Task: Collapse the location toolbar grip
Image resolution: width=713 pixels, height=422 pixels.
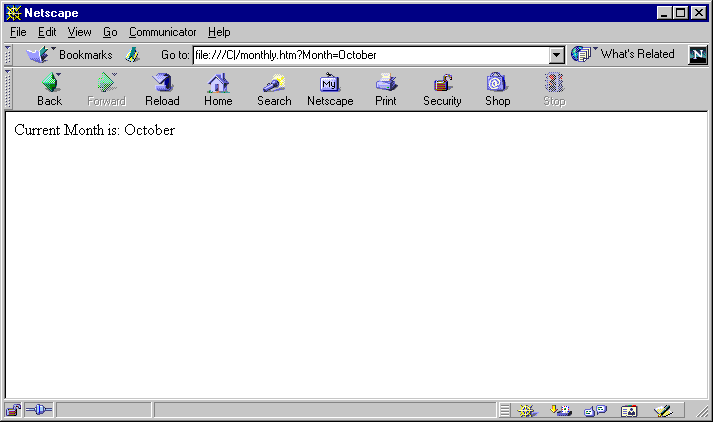Action: tap(8, 55)
